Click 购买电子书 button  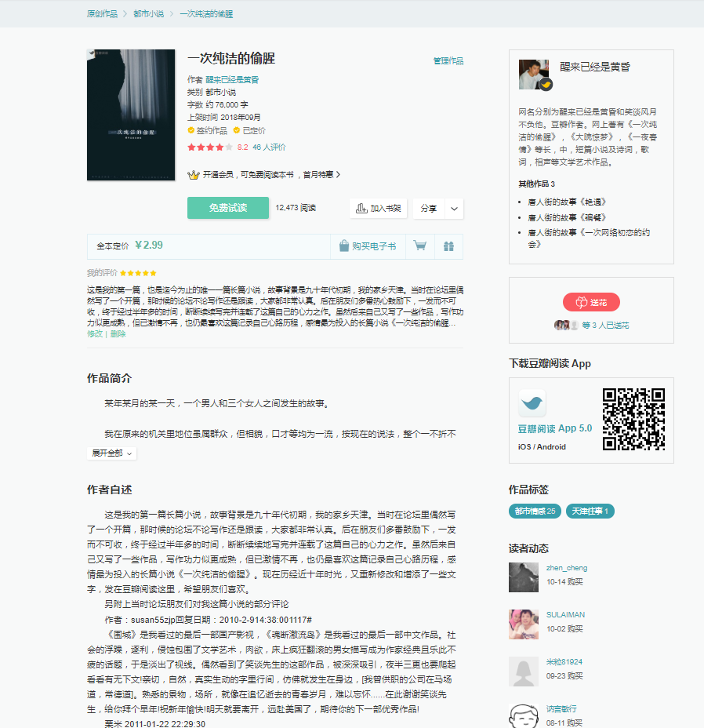[x=368, y=246]
